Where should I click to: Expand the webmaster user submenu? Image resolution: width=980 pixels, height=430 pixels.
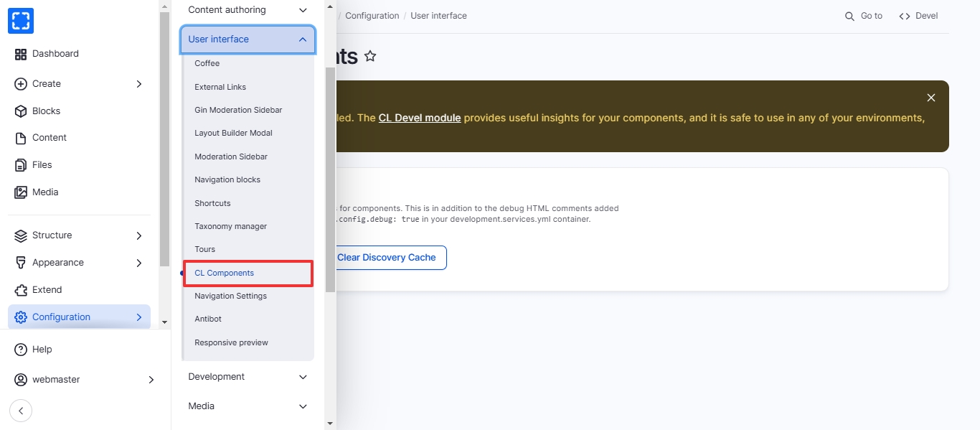pos(151,380)
